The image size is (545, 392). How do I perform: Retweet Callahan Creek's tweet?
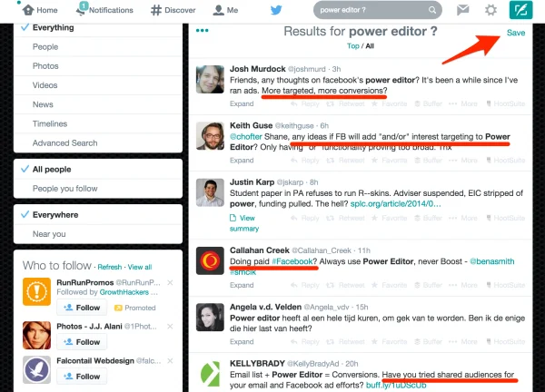point(345,285)
